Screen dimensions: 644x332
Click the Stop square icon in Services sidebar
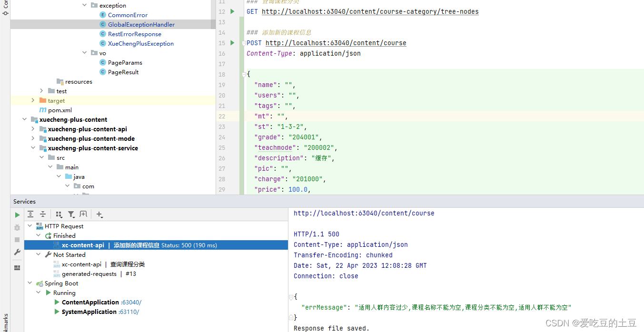point(18,240)
